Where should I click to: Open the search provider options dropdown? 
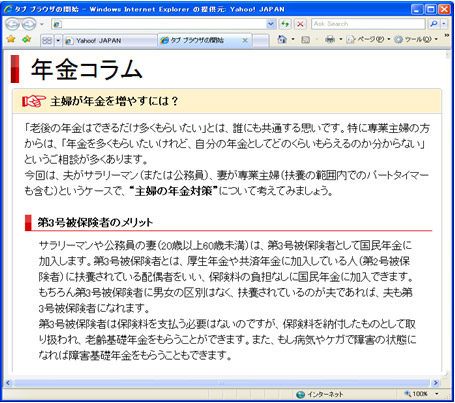coord(444,24)
